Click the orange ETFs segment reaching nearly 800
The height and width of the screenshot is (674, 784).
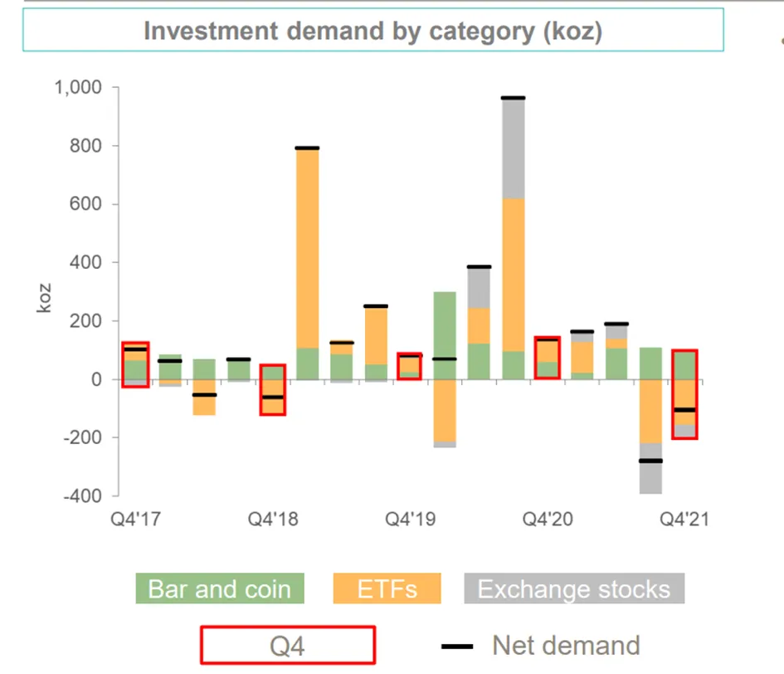[308, 249]
